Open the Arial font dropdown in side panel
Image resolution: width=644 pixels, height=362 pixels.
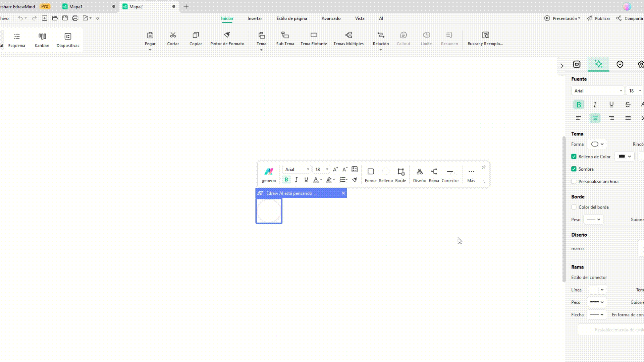click(x=597, y=91)
